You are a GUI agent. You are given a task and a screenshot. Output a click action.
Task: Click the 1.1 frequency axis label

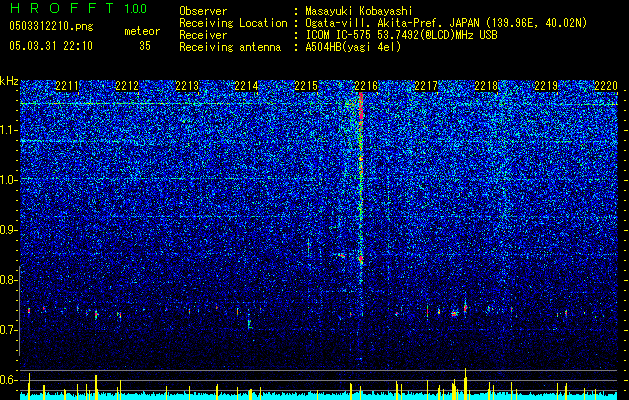pyautogui.click(x=8, y=130)
